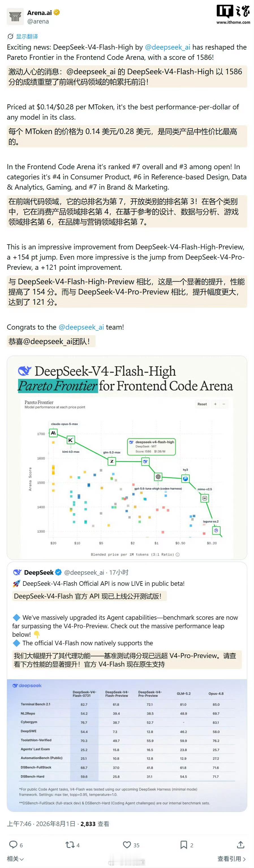Expand the 相关 dropdown
Image resolution: width=254 pixels, height=868 pixels.
[15, 859]
